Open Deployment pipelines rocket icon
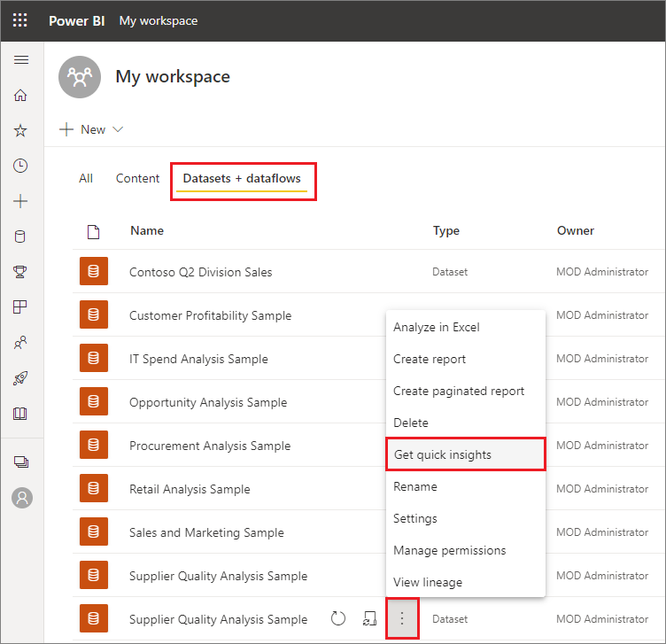This screenshot has width=666, height=644. point(21,378)
